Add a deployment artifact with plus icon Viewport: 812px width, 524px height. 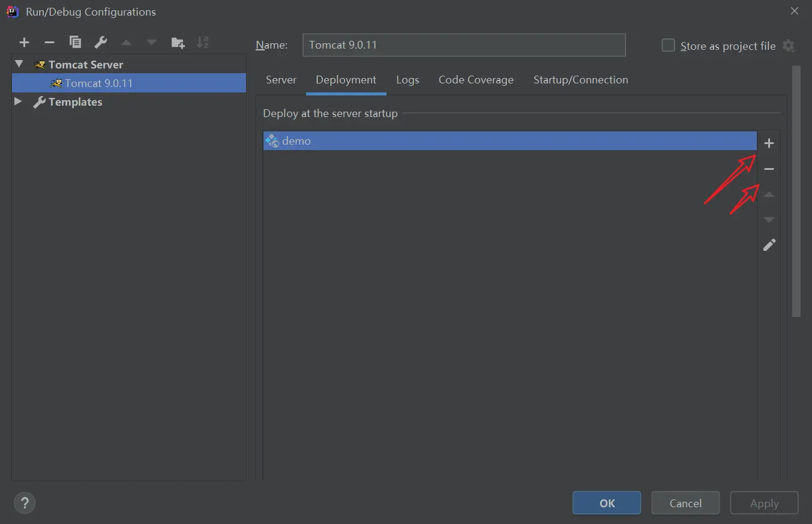[769, 143]
